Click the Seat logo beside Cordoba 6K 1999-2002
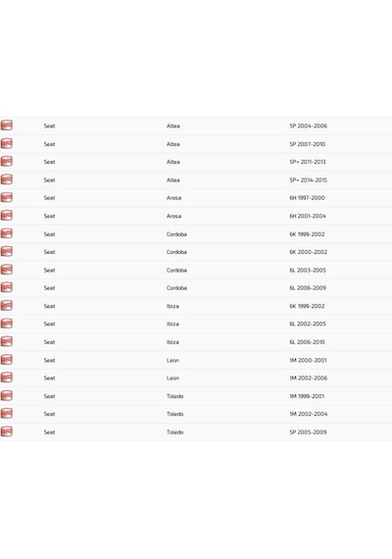The height and width of the screenshot is (559, 392). coord(7,233)
